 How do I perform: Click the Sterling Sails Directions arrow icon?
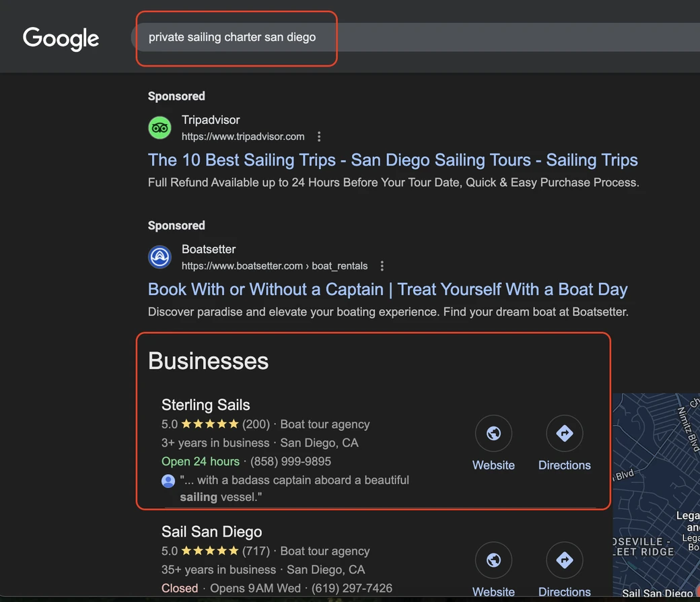click(x=564, y=433)
